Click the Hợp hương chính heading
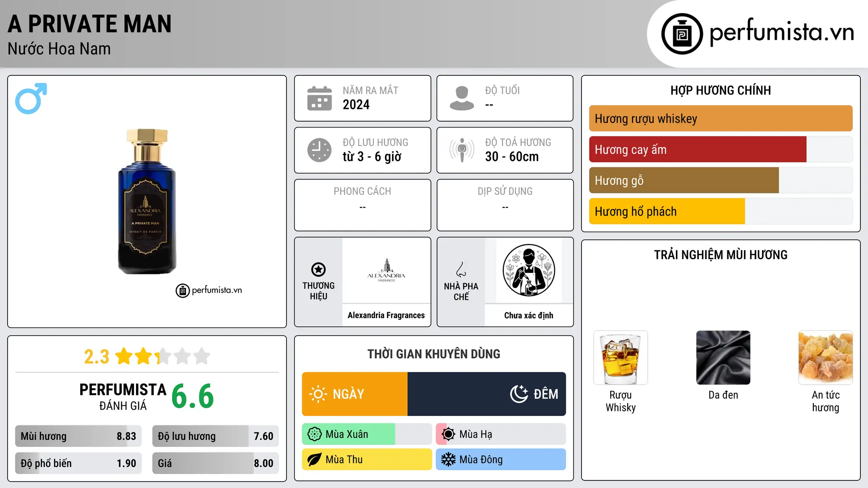Viewport: 868px width, 488px height. pyautogui.click(x=721, y=90)
